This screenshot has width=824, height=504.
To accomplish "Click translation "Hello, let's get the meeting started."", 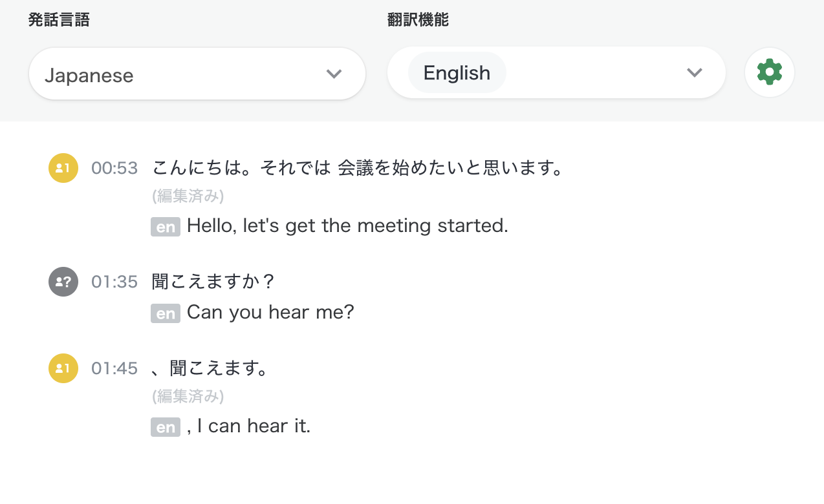I will coord(347,226).
